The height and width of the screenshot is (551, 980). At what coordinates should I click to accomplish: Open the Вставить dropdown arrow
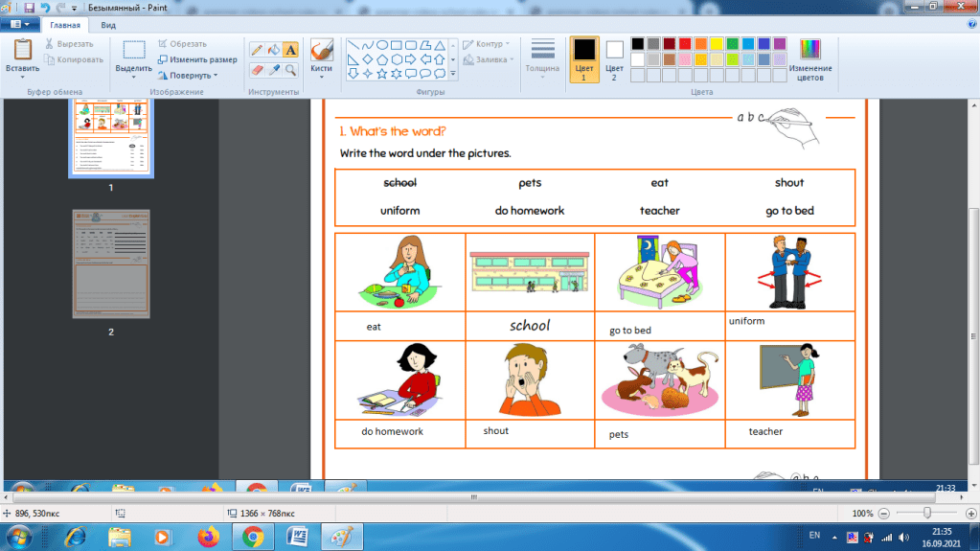click(23, 78)
